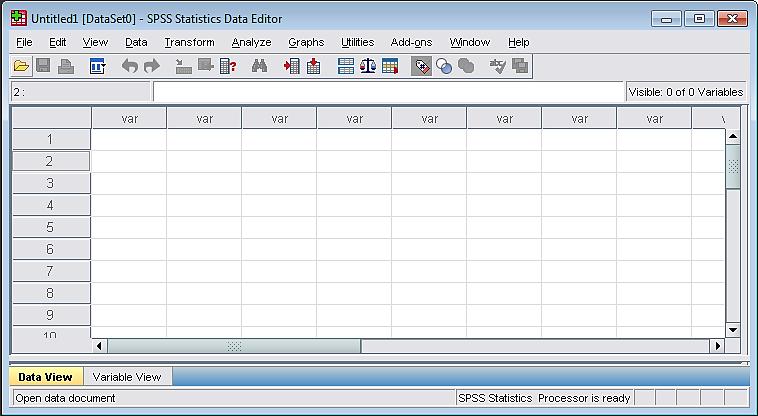Image resolution: width=758 pixels, height=416 pixels.
Task: Click the 'Processor is ready' status text
Action: [x=584, y=398]
